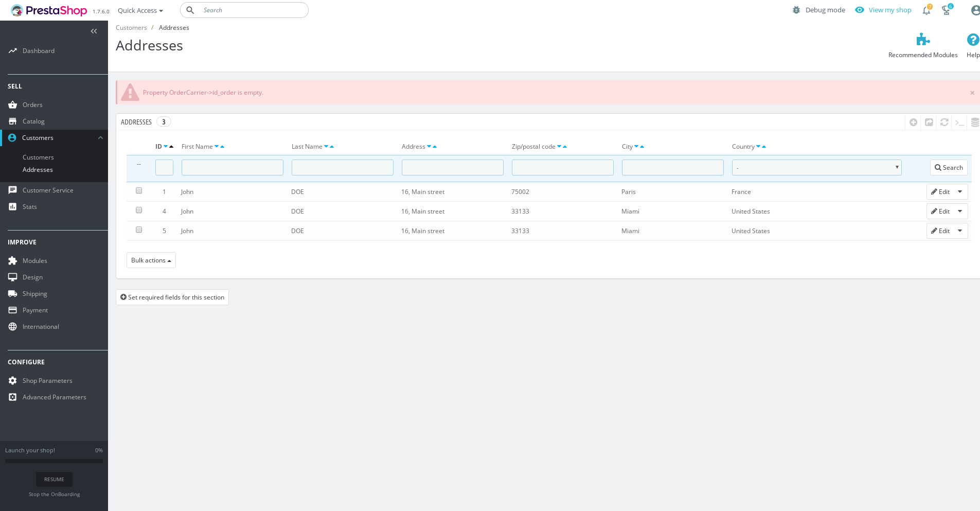Edit the Paris address row

tap(940, 192)
